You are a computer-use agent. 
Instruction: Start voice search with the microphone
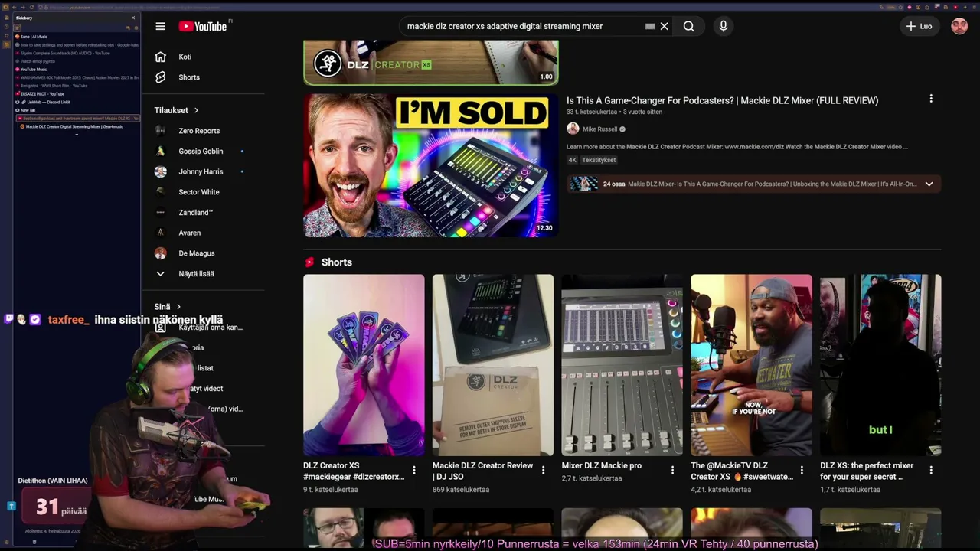(724, 26)
